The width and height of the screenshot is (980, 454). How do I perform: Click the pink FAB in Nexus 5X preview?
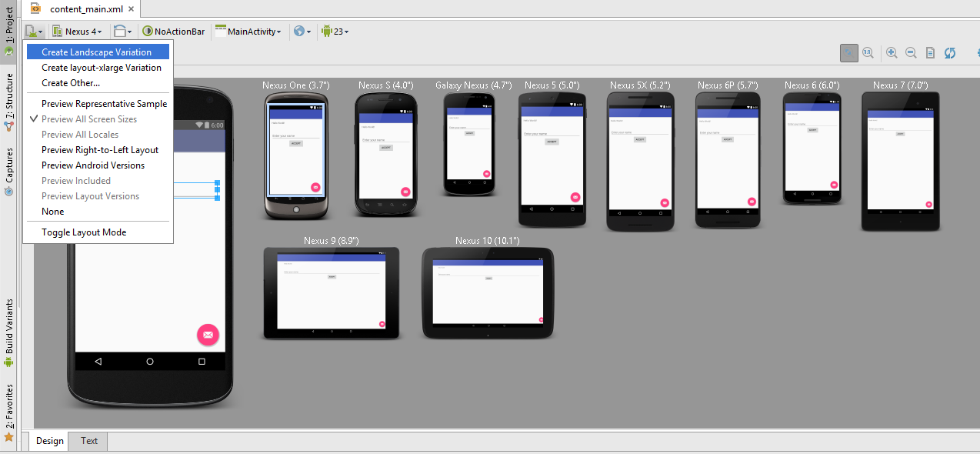point(664,203)
